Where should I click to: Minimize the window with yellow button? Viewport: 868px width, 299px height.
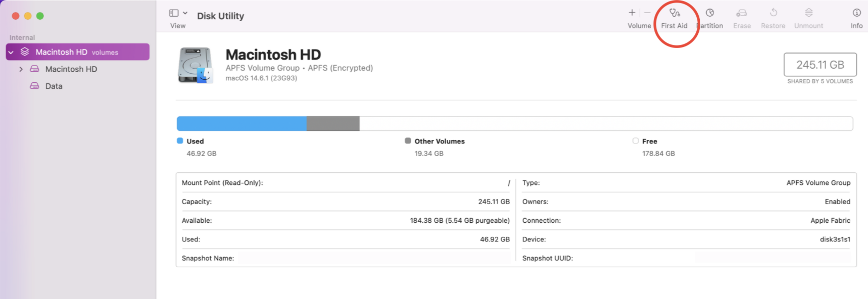pyautogui.click(x=28, y=16)
